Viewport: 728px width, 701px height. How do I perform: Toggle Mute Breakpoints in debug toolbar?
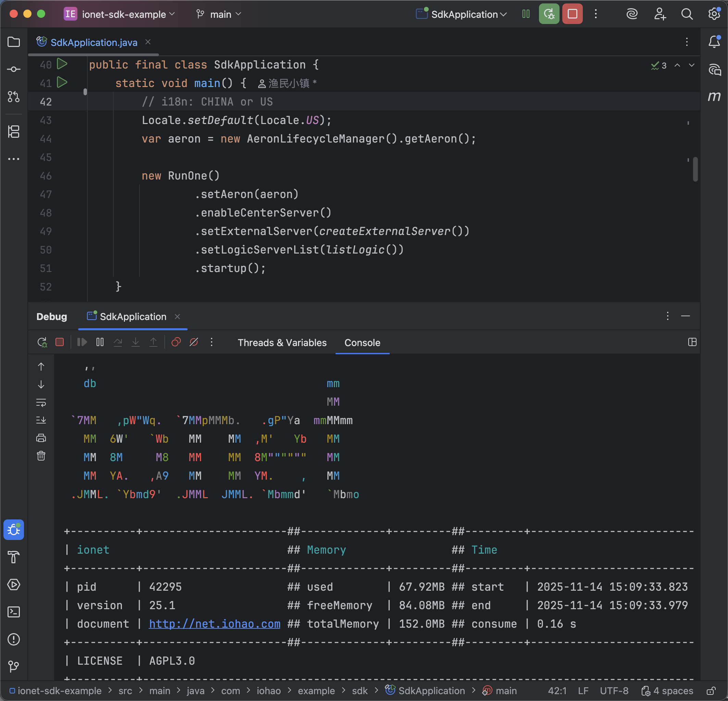(193, 342)
